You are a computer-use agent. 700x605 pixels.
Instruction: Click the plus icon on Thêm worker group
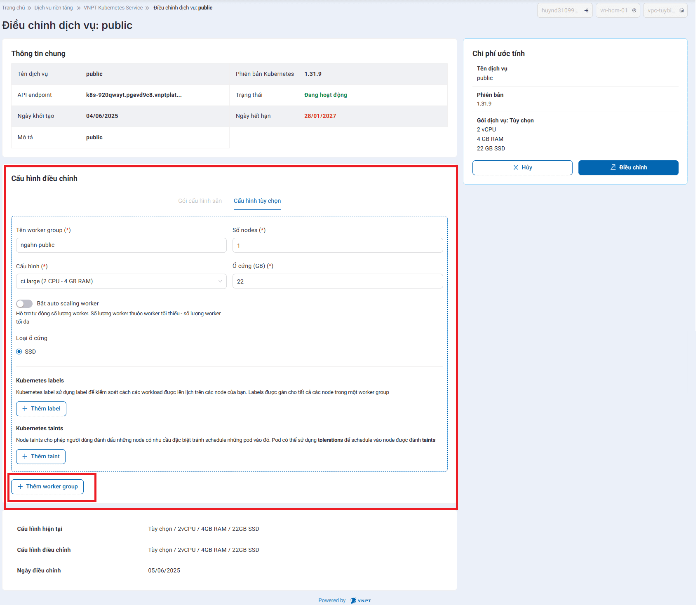pyautogui.click(x=20, y=486)
